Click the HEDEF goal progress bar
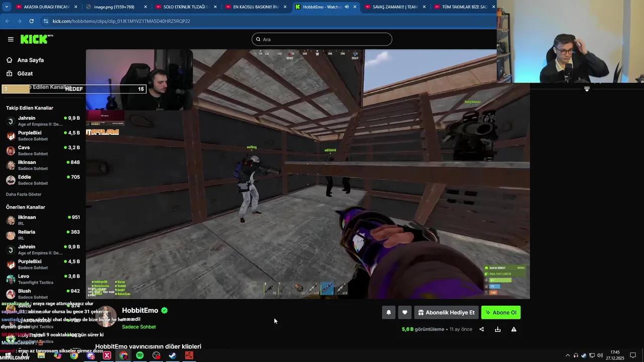The image size is (644, 362). [74, 89]
